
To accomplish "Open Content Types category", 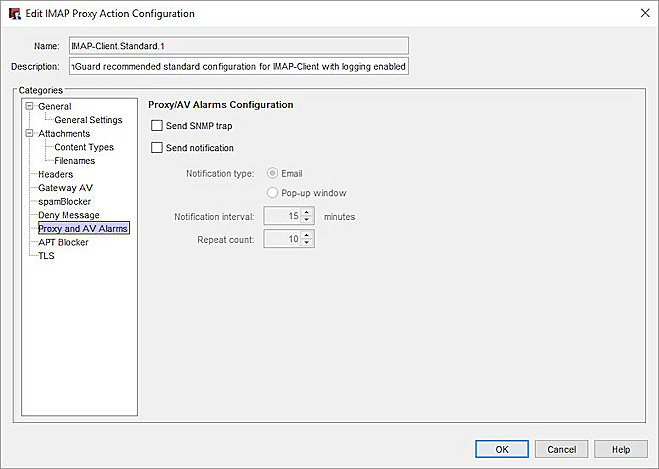I will [84, 147].
